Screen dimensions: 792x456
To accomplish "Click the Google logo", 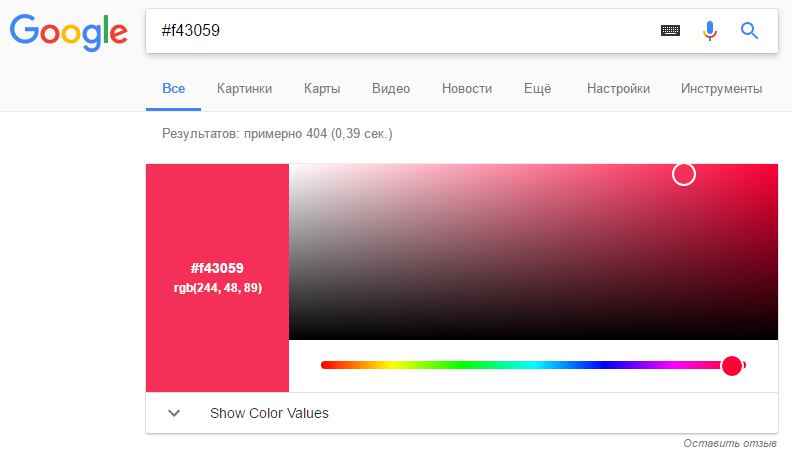I will click(68, 32).
